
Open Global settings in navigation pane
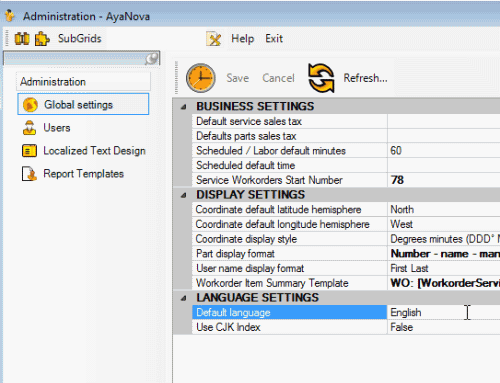pos(83,104)
